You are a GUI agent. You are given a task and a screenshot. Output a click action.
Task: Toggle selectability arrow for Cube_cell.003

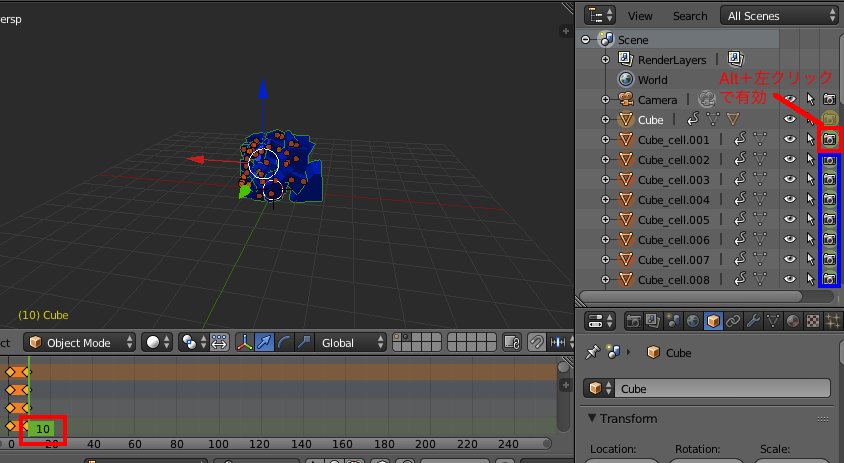pos(810,179)
